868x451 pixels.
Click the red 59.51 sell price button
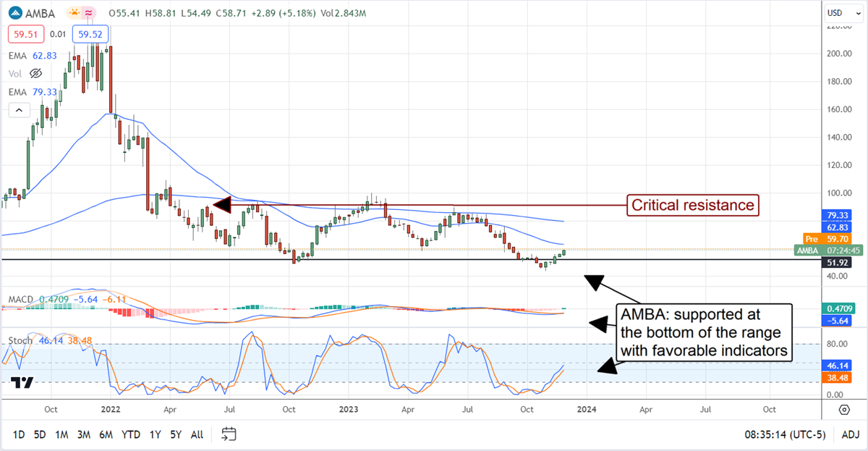coord(23,33)
